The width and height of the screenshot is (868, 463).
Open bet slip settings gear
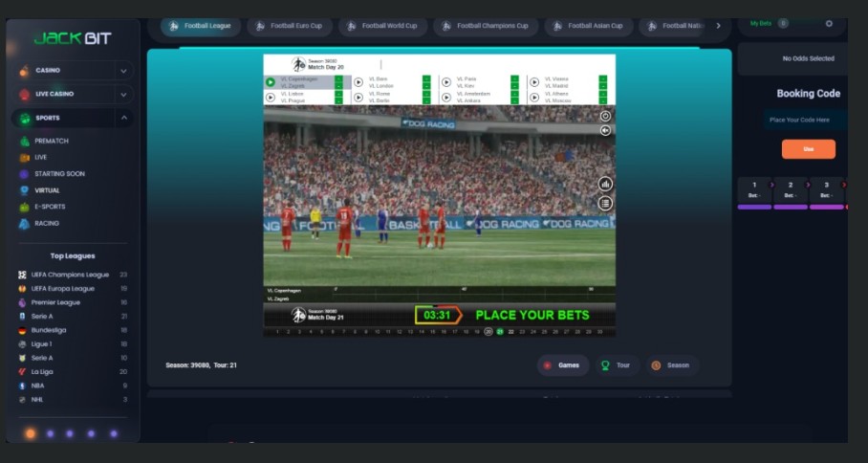(829, 23)
